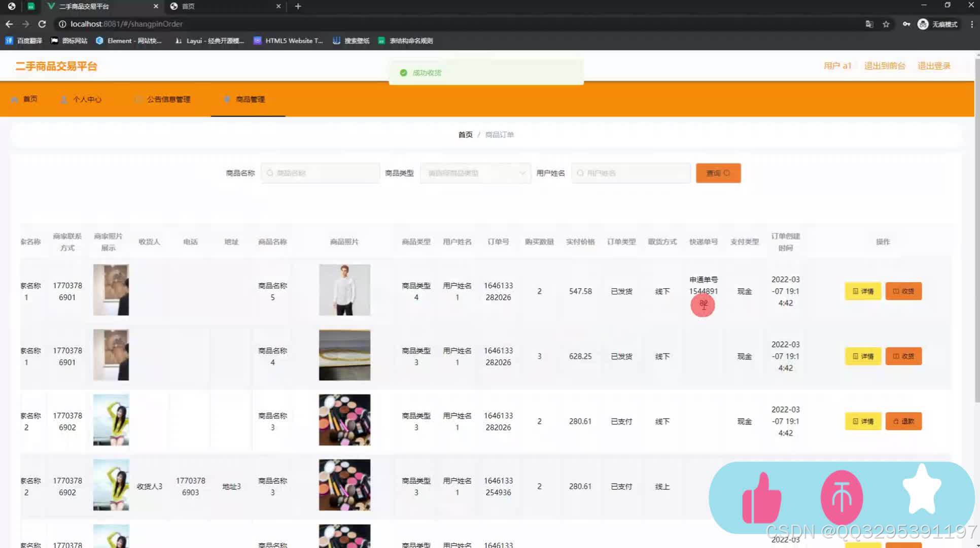This screenshot has width=980, height=548.
Task: Open cosmetics photo in 线下 已支付 row
Action: tap(344, 420)
